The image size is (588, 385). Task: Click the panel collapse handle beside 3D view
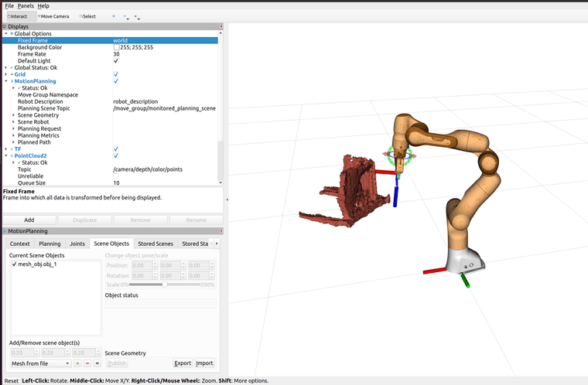[x=227, y=199]
